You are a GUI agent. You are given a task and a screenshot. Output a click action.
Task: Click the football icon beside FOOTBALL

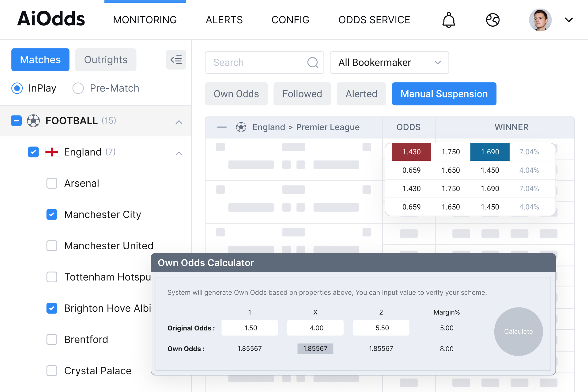33,121
